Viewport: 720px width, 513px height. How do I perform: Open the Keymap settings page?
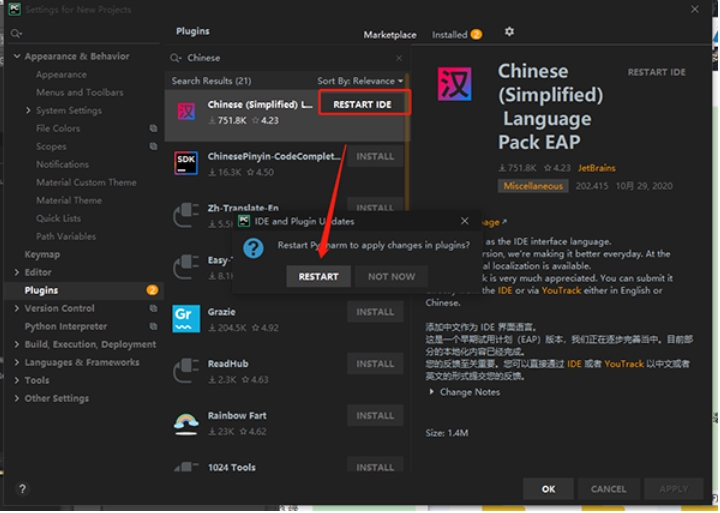point(42,254)
